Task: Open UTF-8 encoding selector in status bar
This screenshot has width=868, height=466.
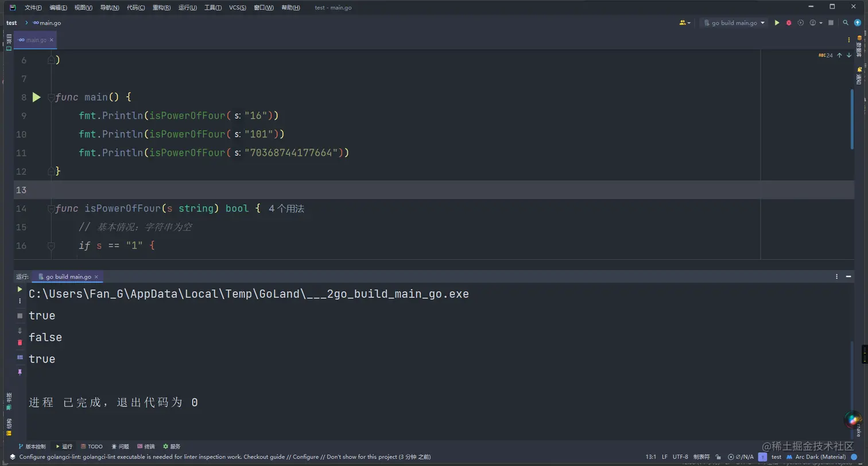Action: point(680,457)
